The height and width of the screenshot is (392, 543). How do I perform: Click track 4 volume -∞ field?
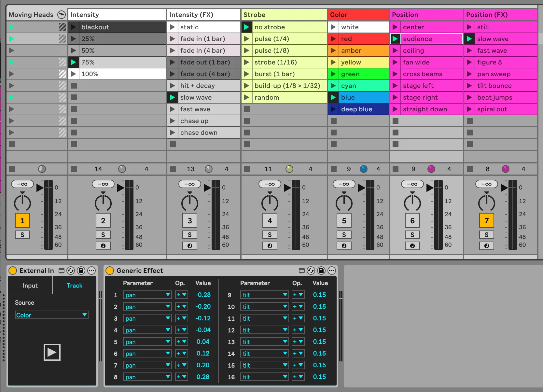point(270,184)
